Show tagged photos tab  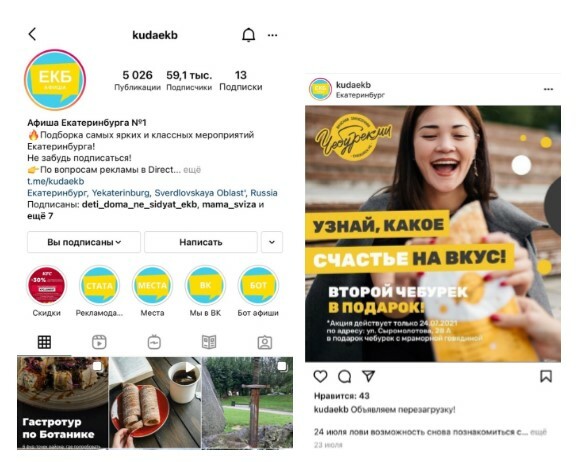click(265, 342)
